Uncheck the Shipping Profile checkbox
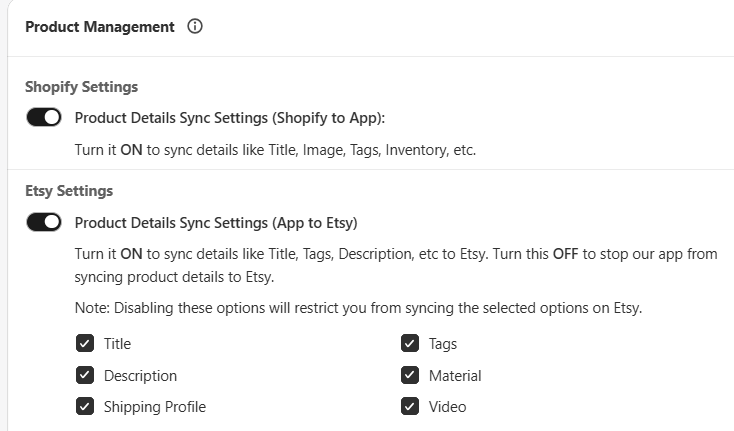Viewport: 734px width, 431px height. pos(85,407)
